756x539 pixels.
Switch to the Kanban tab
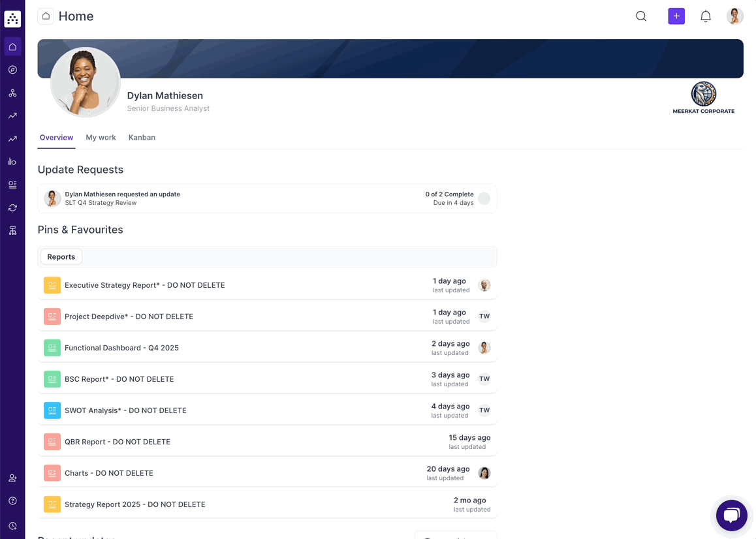(142, 138)
